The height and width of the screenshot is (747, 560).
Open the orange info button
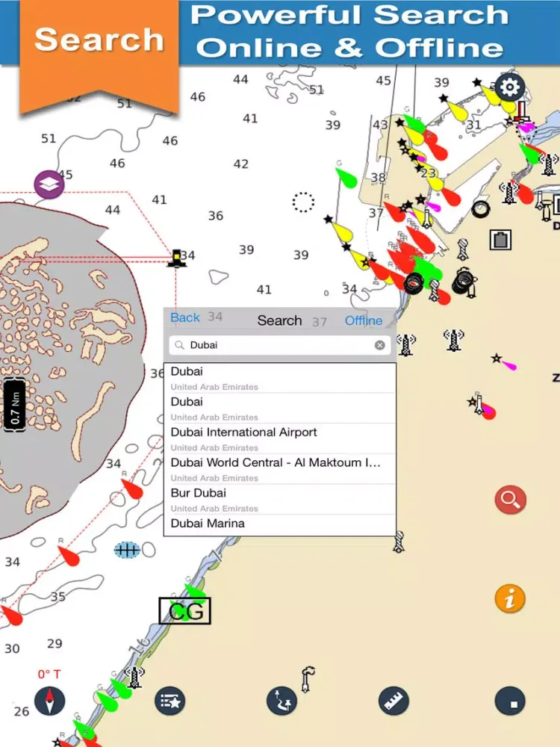pyautogui.click(x=510, y=598)
